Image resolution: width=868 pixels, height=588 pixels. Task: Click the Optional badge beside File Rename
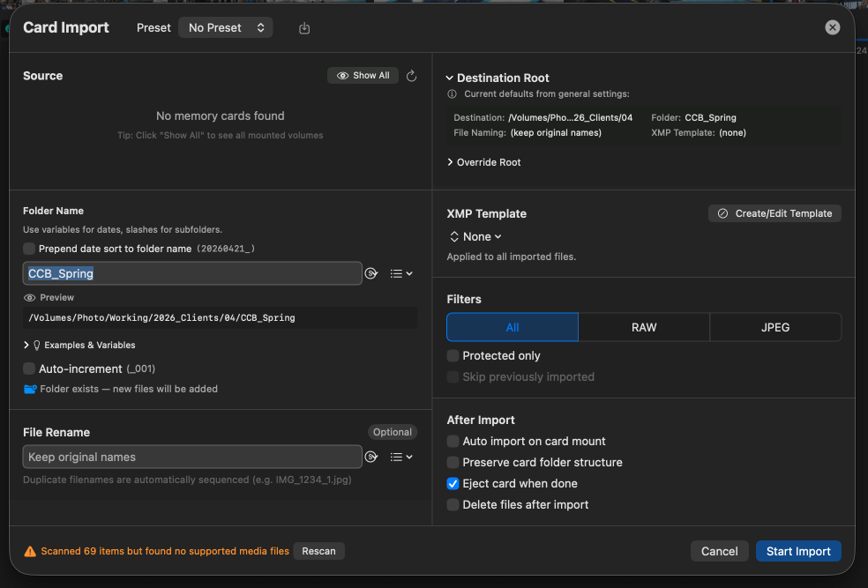[392, 432]
